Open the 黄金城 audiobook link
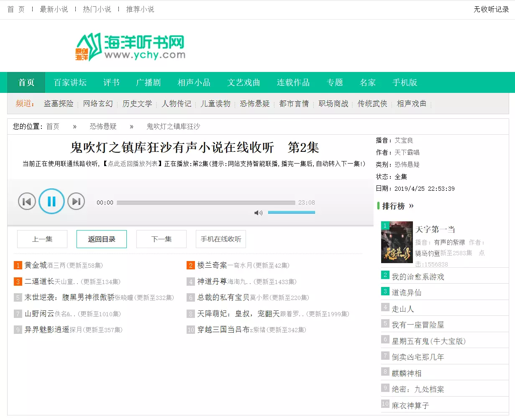The width and height of the screenshot is (515, 420). point(36,265)
